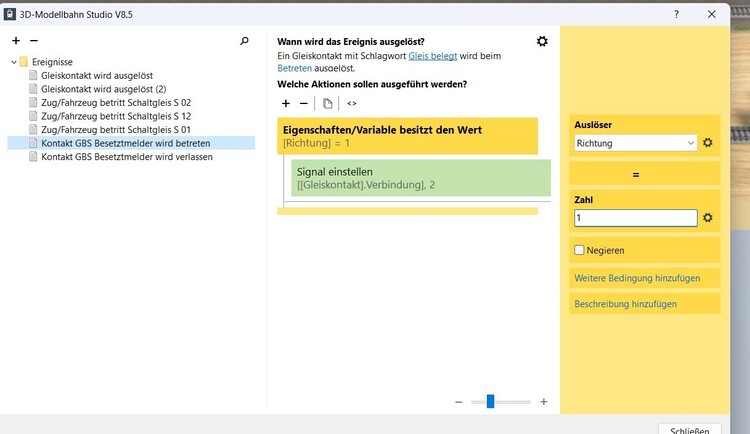Select the Ereignisse folder
The width and height of the screenshot is (750, 434).
(52, 62)
